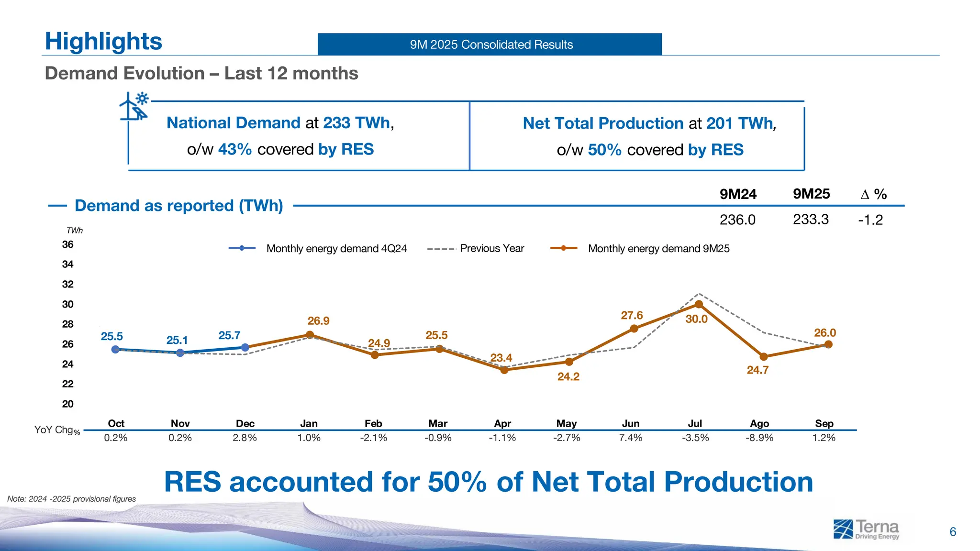Click the Terna logo
The height and width of the screenshot is (551, 980).
point(866,529)
